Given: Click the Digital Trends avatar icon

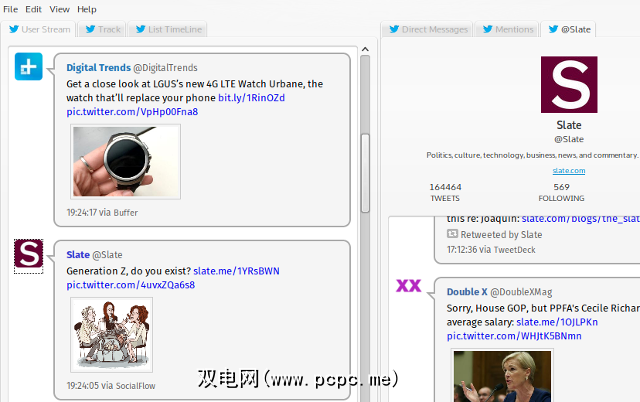Looking at the screenshot, I should (x=29, y=67).
